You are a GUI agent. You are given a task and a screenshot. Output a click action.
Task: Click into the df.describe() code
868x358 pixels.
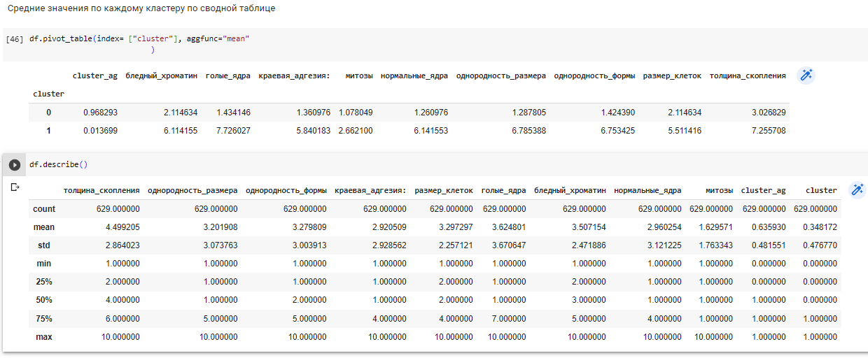point(58,165)
